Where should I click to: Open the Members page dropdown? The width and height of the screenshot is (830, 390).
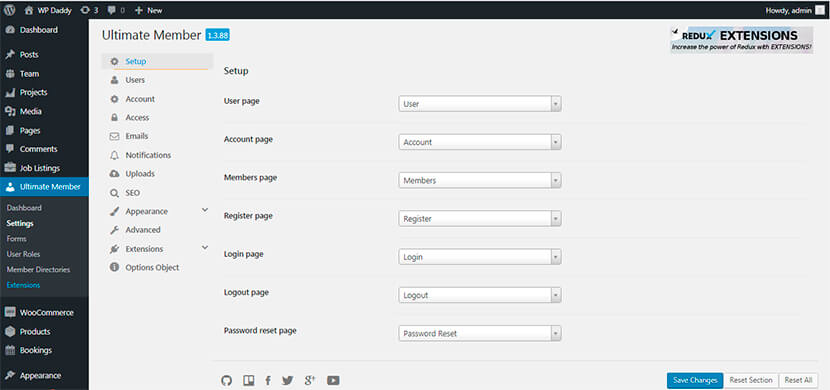[480, 180]
